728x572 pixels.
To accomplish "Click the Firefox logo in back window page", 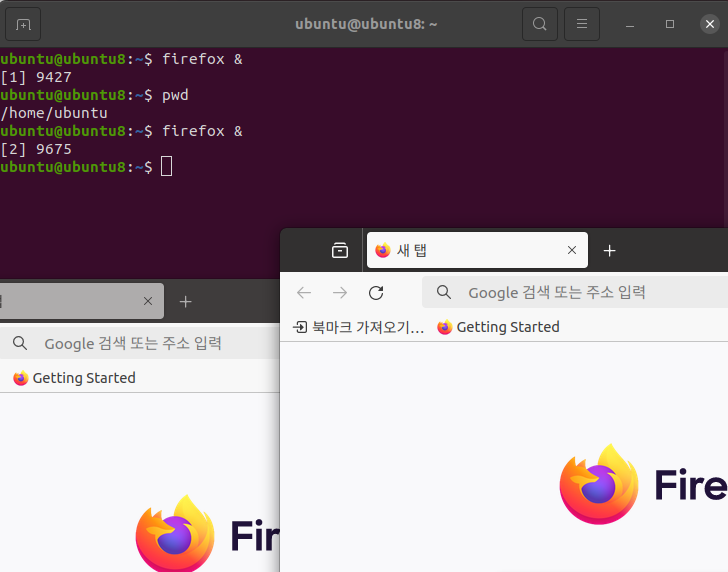I will (x=175, y=533).
